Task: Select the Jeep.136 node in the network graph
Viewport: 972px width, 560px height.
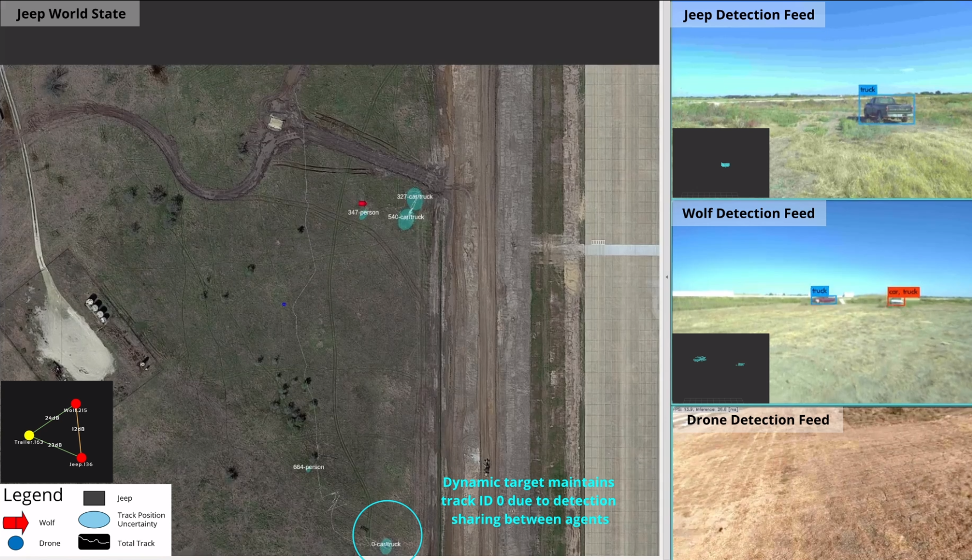Action: click(x=81, y=457)
